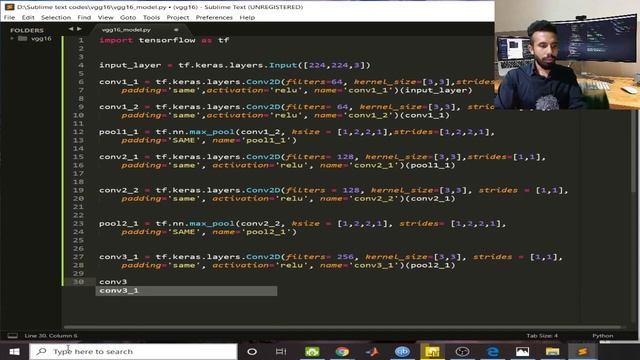Open the Edit menu
Screen dimensions: 640x360
(28, 18)
